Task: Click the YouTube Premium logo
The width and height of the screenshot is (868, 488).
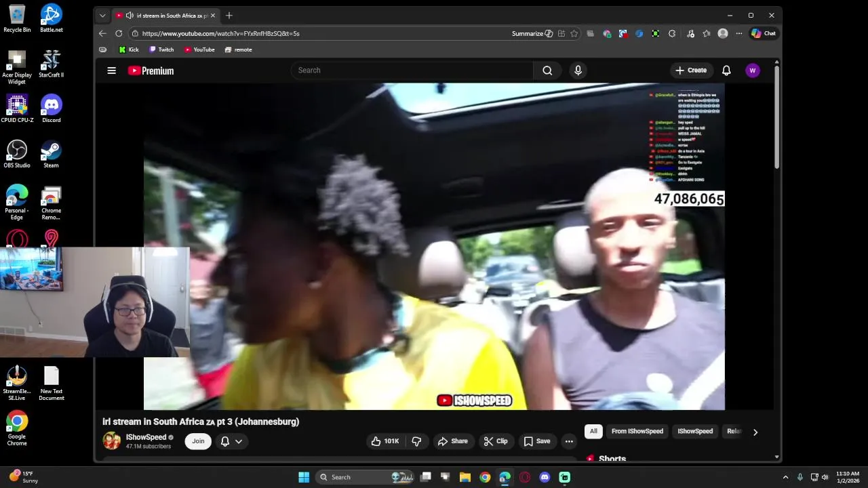Action: pyautogui.click(x=151, y=70)
